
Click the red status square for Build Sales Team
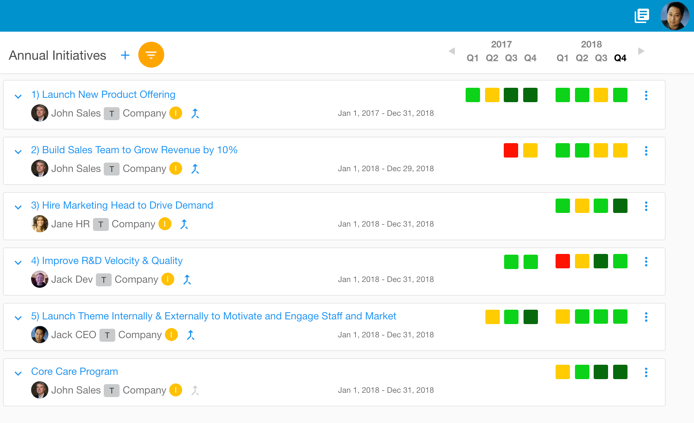(x=511, y=151)
